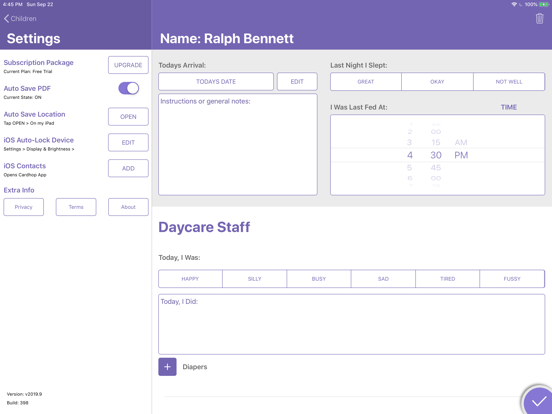Click the Instructions or general notes field
This screenshot has height=414, width=552.
[x=238, y=144]
